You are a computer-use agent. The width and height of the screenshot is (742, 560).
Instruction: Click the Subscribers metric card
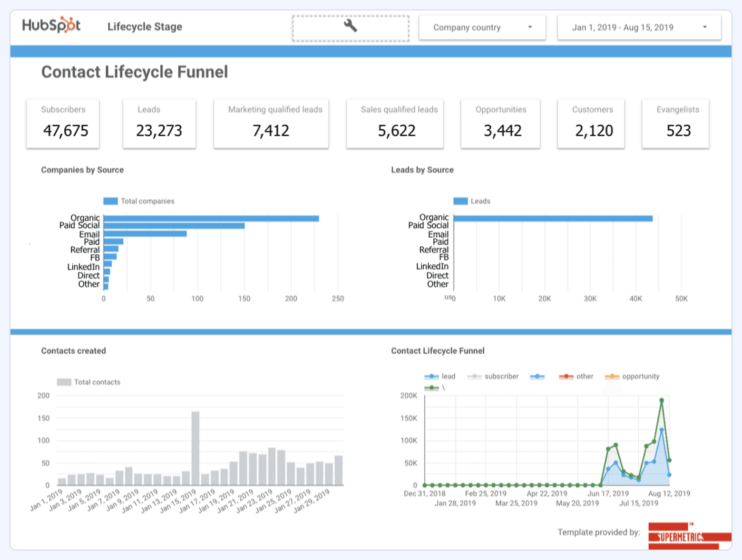pos(63,124)
